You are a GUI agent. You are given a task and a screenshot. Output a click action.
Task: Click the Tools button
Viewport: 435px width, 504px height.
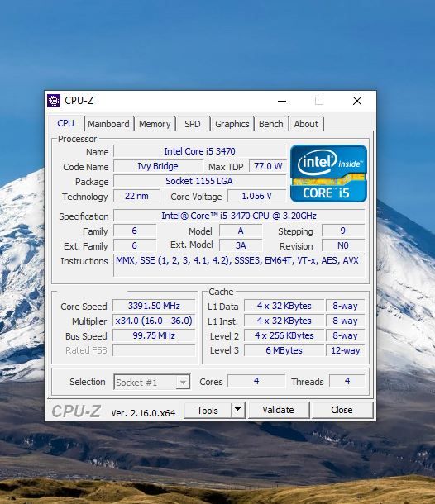tap(208, 410)
